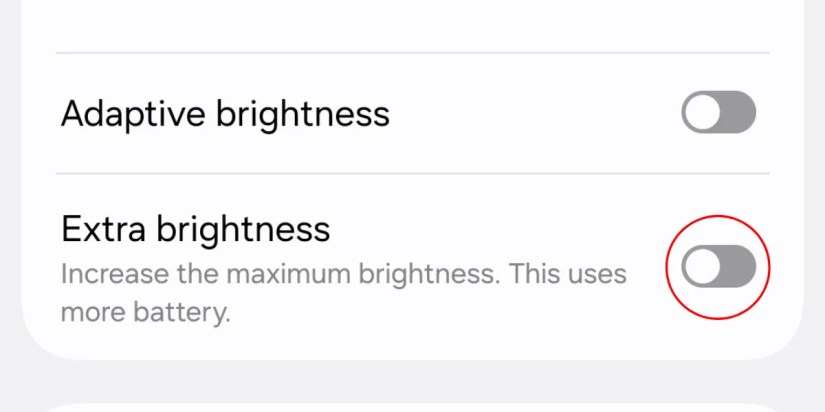Click the word 'Adaptive' in the first row
The image size is (825, 412).
[x=133, y=113]
